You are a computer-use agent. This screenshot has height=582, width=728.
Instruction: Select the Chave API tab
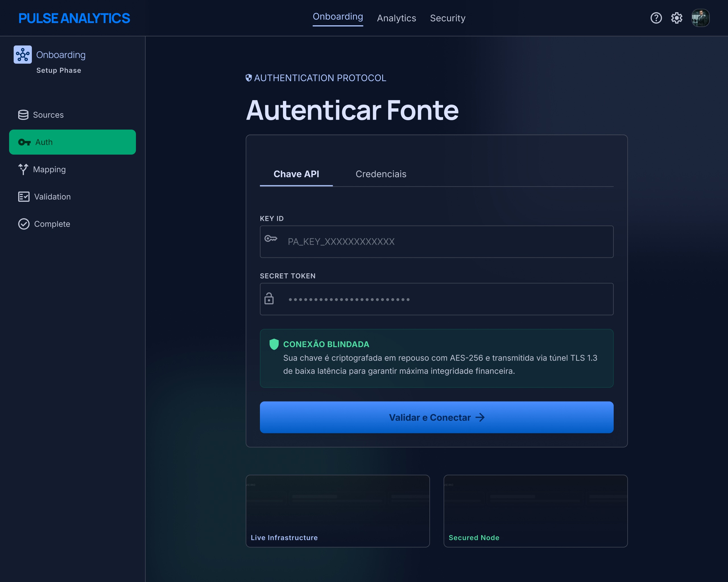coord(296,174)
